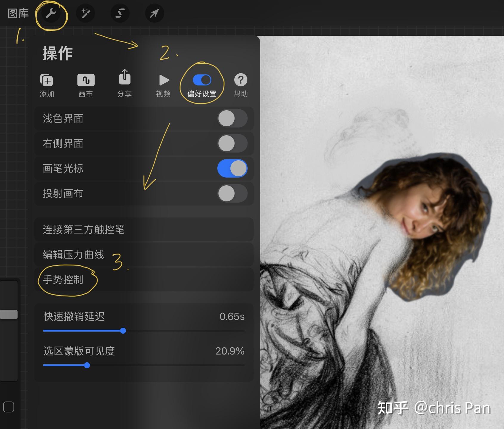Activate the arrow Transform tool
The height and width of the screenshot is (429, 504).
154,13
